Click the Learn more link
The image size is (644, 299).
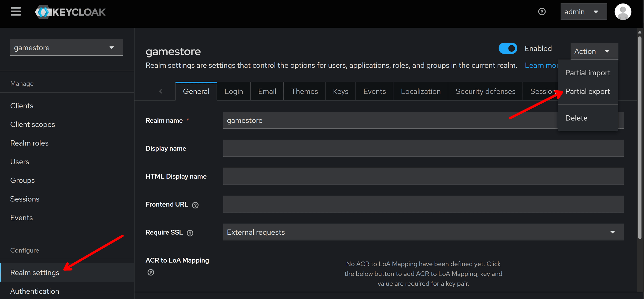point(541,65)
